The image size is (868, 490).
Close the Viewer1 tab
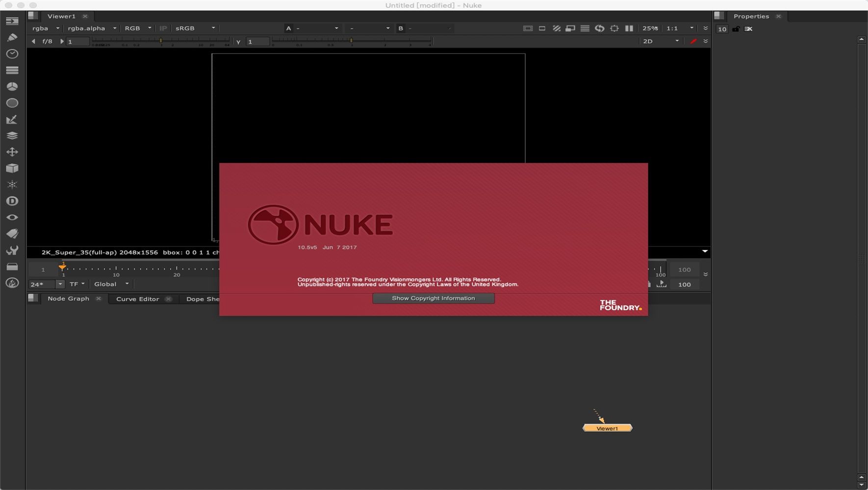(x=85, y=16)
